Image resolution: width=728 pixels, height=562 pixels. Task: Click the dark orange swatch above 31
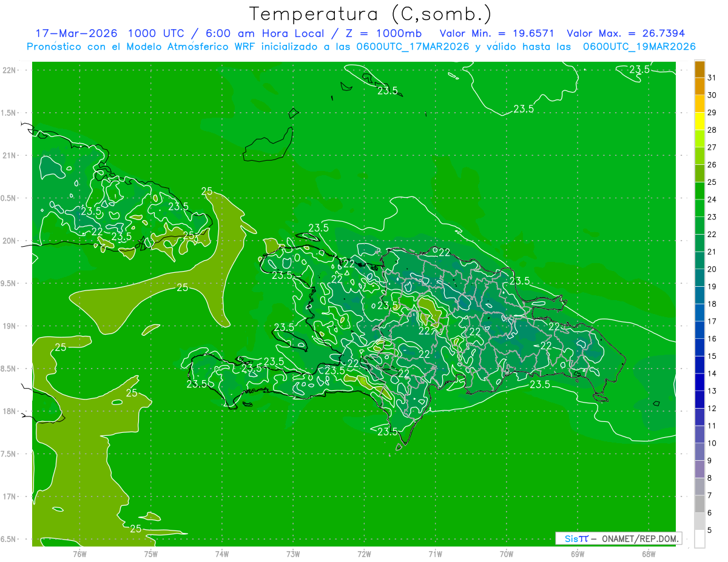[699, 69]
